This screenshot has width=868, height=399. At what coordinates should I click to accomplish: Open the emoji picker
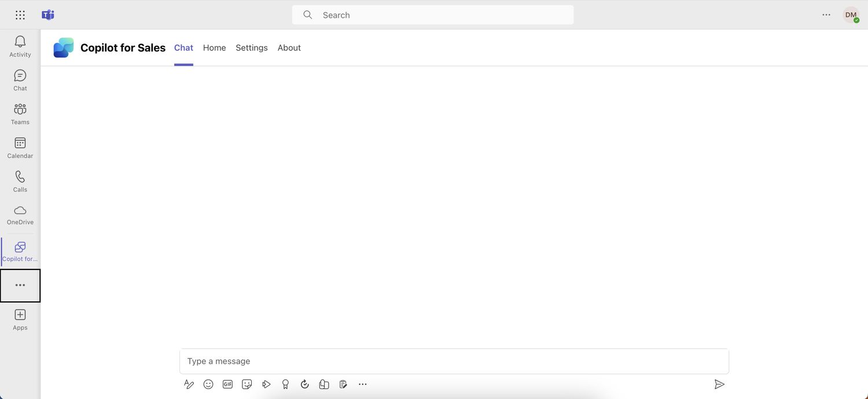208,384
